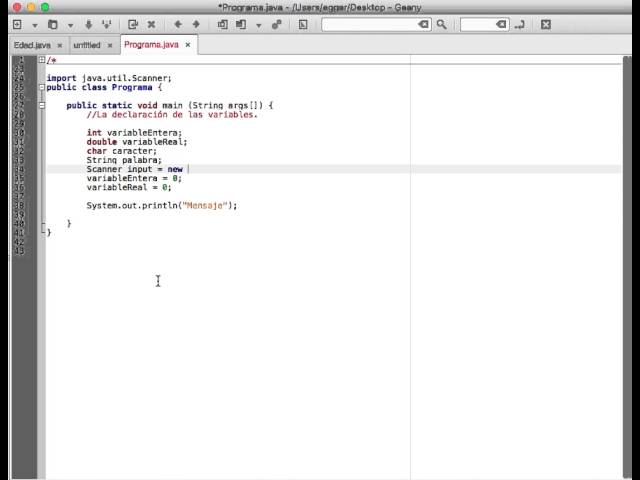Close the Programa.java tab
Screen dimensions: 640x480
tap(187, 45)
